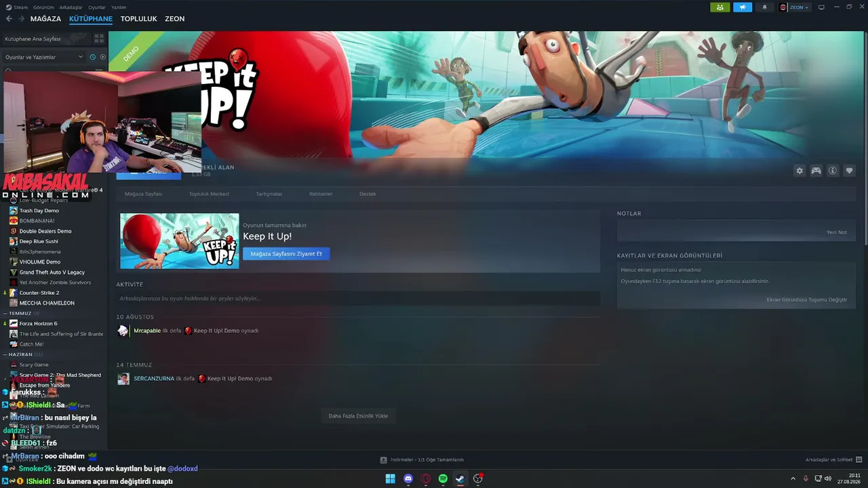Viewport: 868px width, 488px height.
Task: Open Rehberler link
Action: (x=321, y=194)
